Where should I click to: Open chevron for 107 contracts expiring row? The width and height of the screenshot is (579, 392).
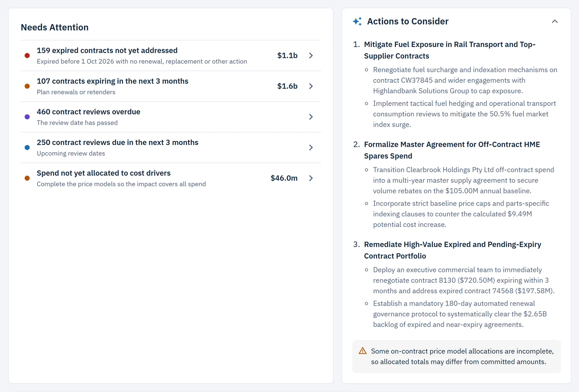(x=310, y=86)
